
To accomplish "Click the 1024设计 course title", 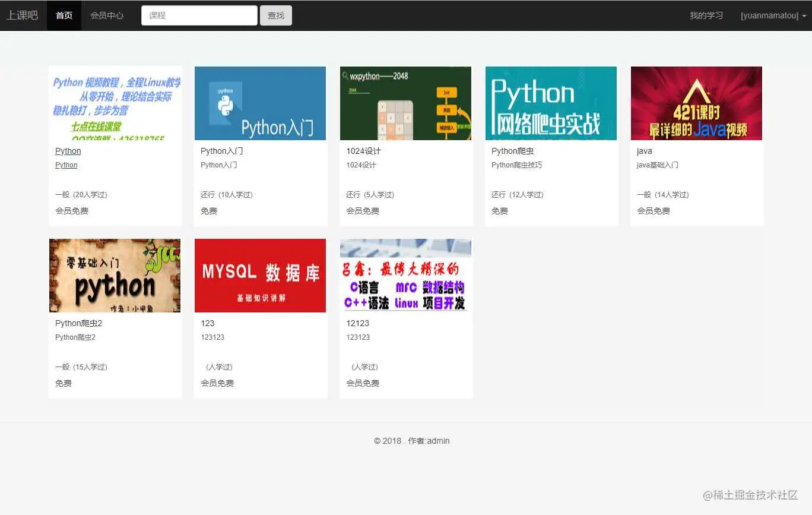I will click(x=363, y=151).
